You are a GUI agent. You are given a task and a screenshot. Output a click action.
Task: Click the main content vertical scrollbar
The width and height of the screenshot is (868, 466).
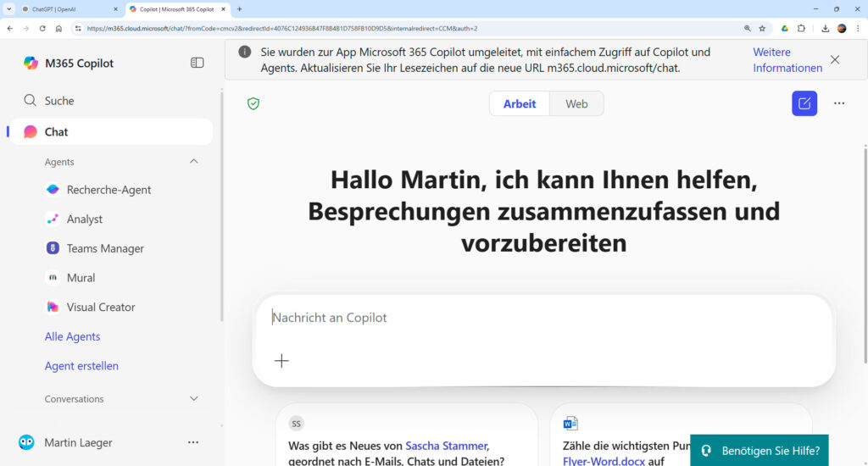[865, 254]
